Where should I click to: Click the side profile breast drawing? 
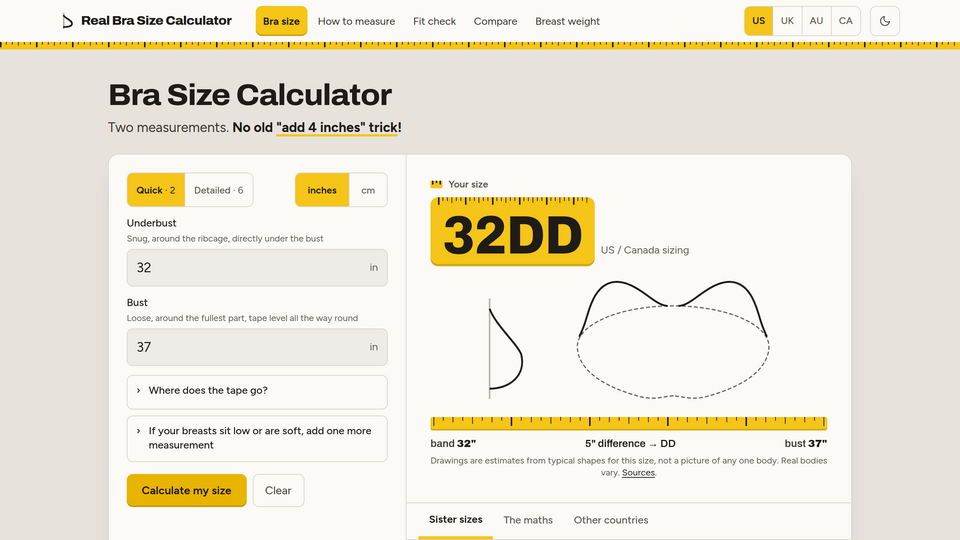tap(506, 348)
